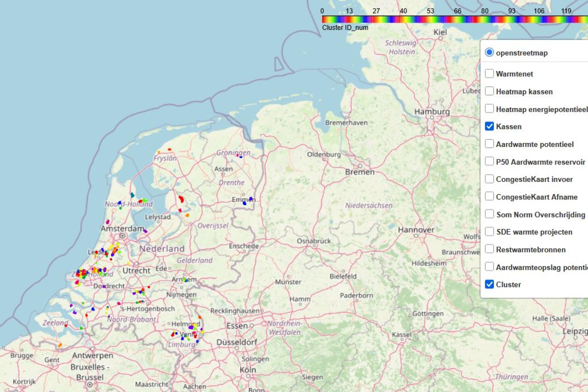Click the Nederland country label
The width and height of the screenshot is (588, 392).
tap(162, 249)
